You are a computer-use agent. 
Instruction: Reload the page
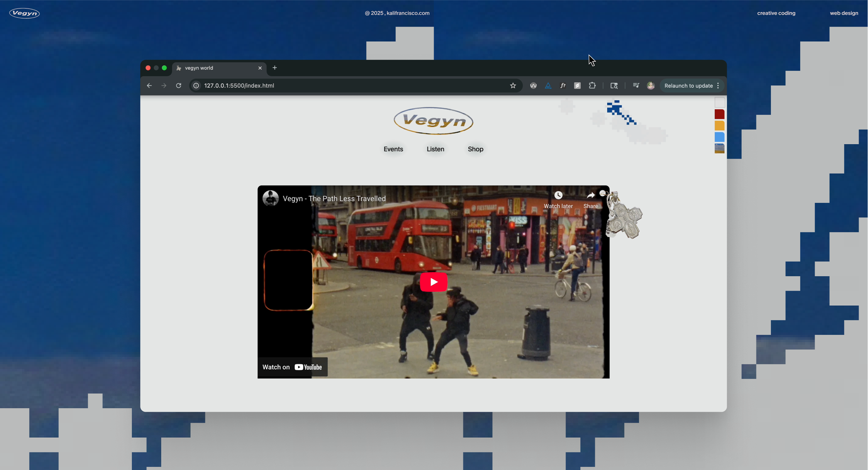[x=179, y=86]
